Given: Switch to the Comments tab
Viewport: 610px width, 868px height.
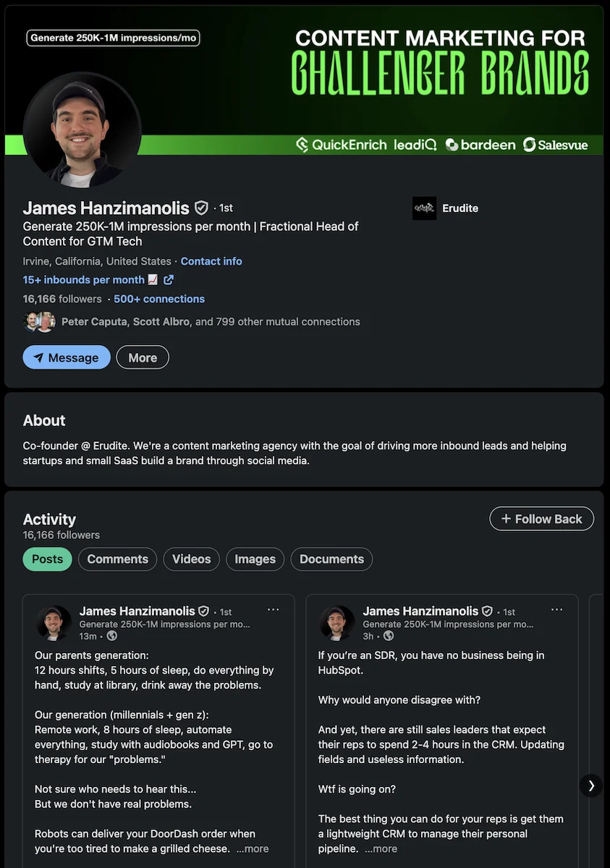Looking at the screenshot, I should coord(117,558).
